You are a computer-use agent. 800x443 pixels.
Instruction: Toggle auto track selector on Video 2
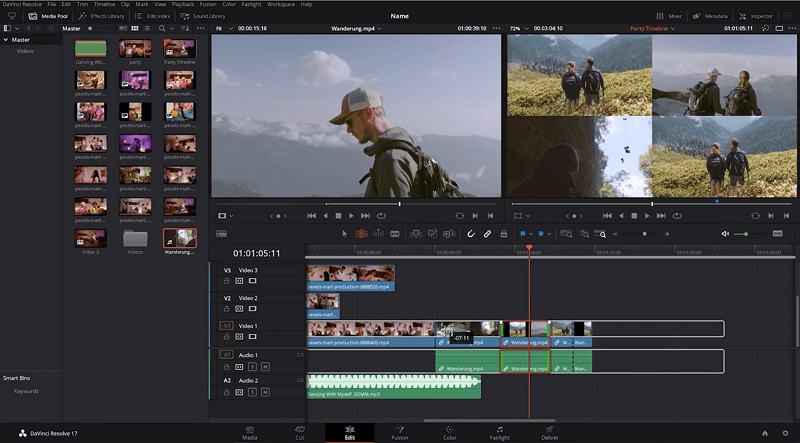[239, 309]
